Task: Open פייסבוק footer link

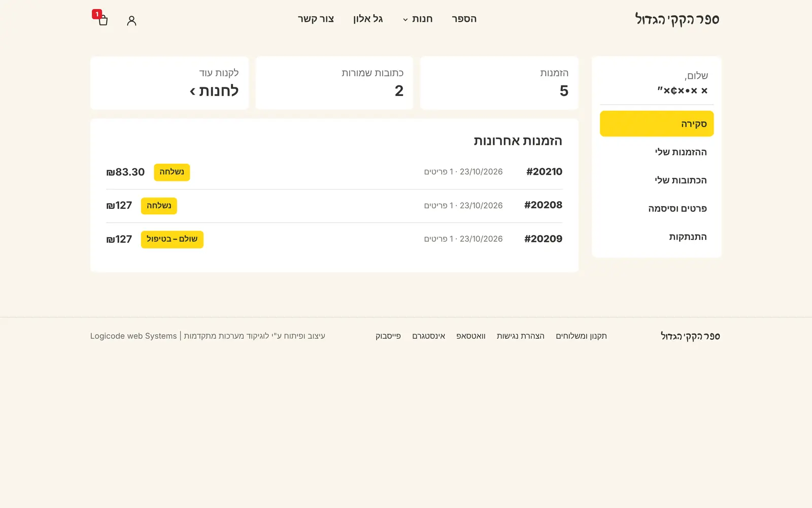Action: coord(388,336)
